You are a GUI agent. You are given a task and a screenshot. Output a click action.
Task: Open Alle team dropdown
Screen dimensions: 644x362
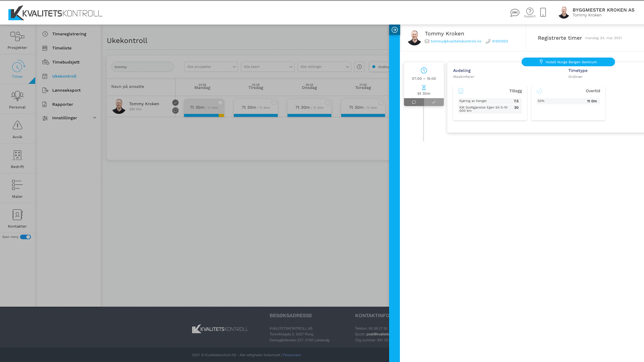[x=267, y=67]
